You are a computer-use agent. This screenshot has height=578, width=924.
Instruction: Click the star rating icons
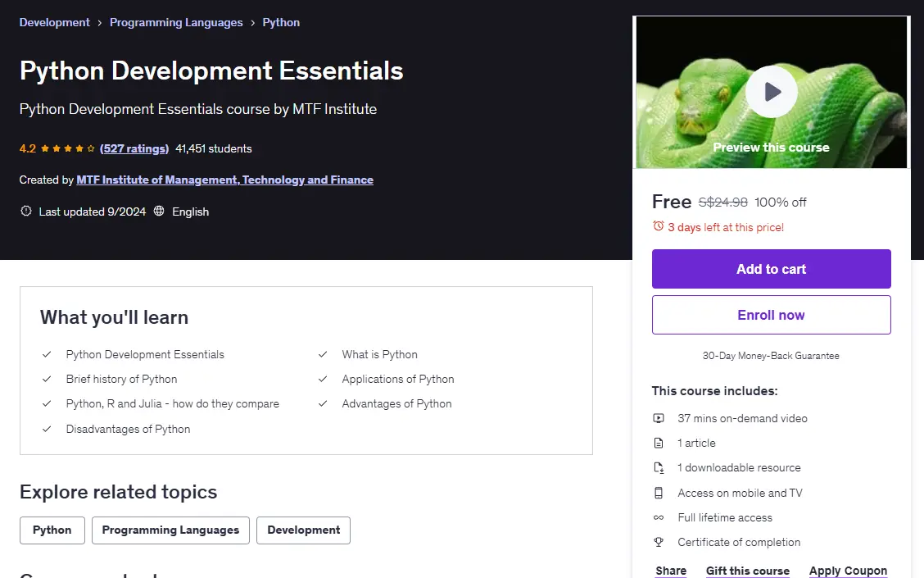pos(68,148)
